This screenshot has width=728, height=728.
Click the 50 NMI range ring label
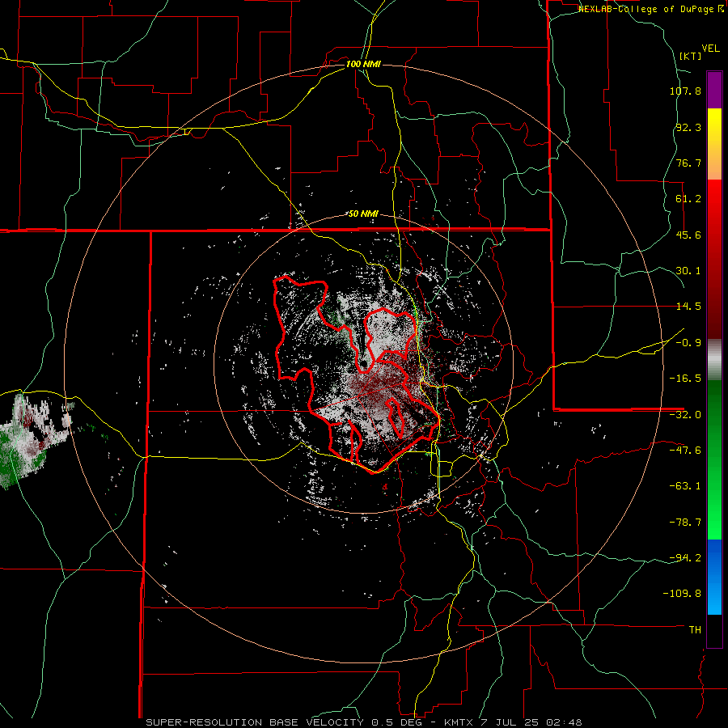[363, 214]
